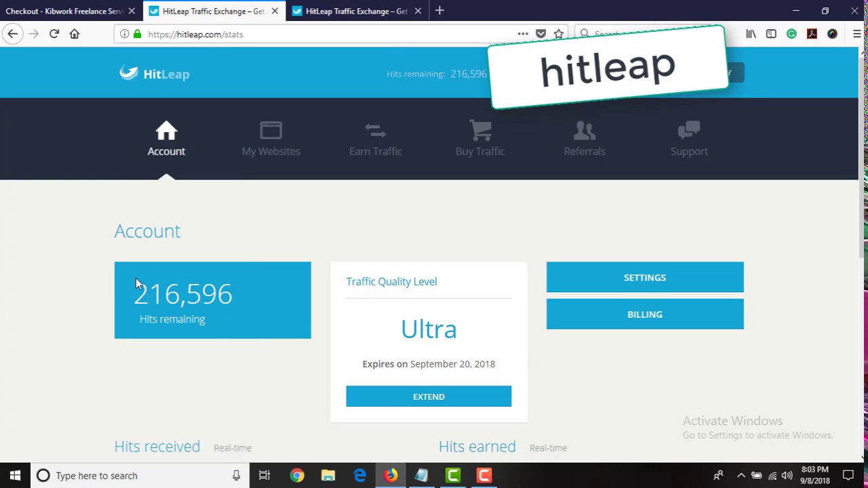Open the dark circular extension icon
The image size is (868, 488).
(x=832, y=34)
